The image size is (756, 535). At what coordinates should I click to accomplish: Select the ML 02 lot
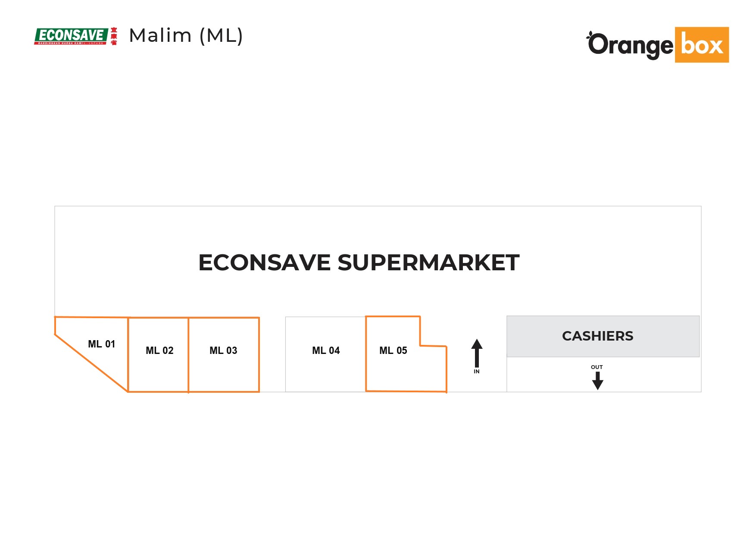pos(159,354)
